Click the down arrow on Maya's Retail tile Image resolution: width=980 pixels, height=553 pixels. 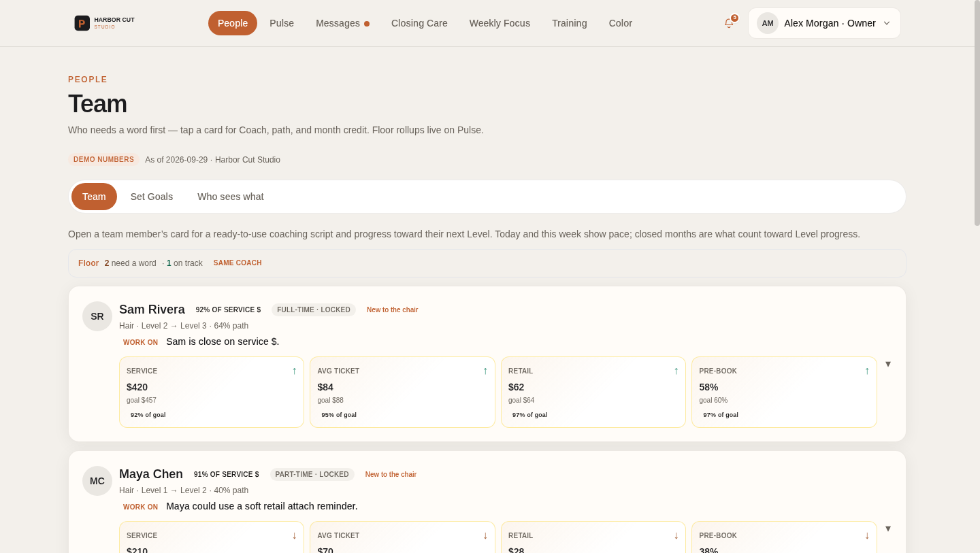point(676,535)
